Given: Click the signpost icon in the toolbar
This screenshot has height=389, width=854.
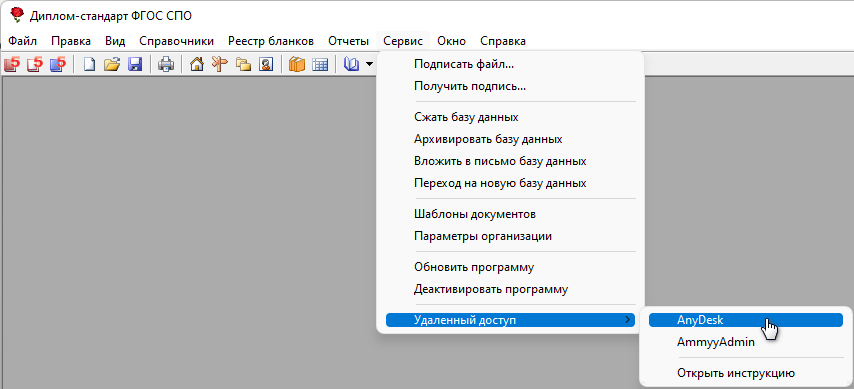Looking at the screenshot, I should coord(219,65).
